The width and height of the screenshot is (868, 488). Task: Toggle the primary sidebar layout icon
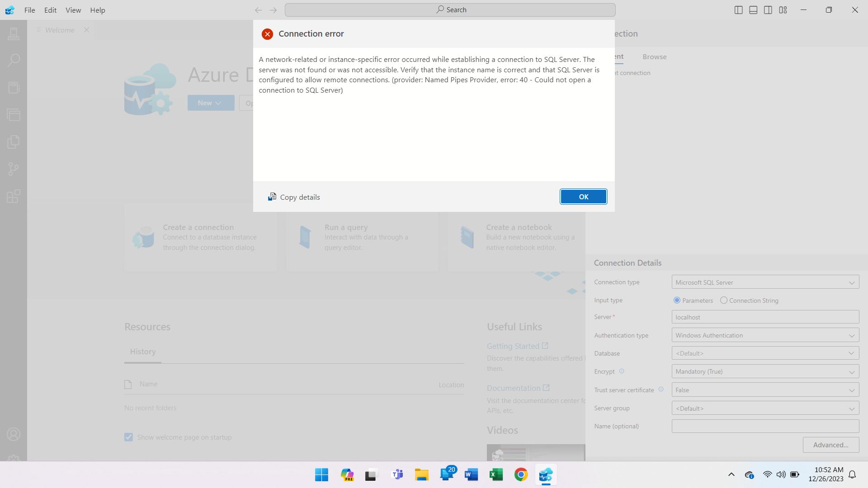pyautogui.click(x=739, y=10)
